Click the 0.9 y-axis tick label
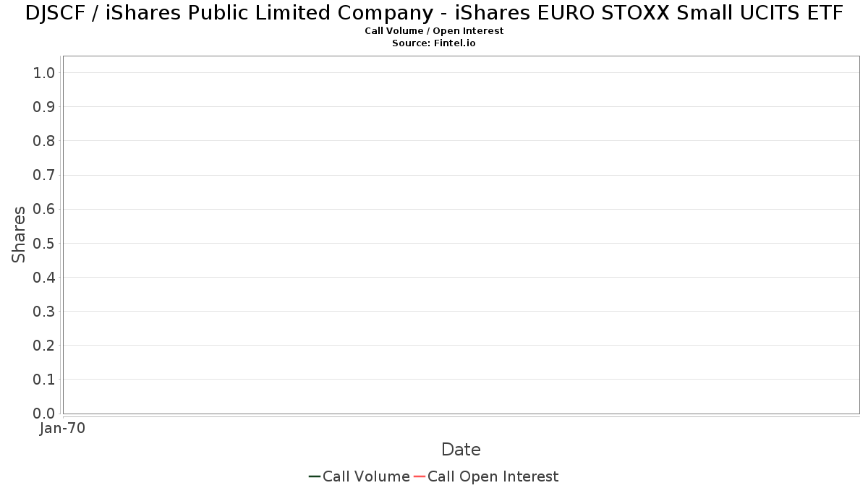The image size is (868, 488). click(x=44, y=107)
